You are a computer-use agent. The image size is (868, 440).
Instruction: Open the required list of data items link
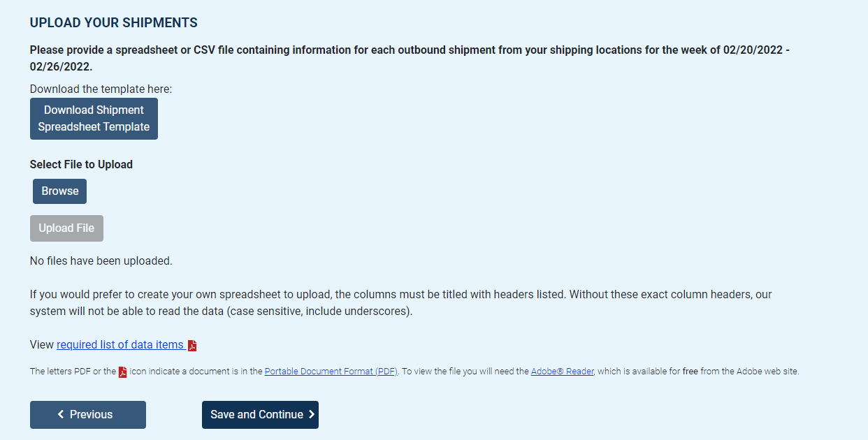[120, 345]
